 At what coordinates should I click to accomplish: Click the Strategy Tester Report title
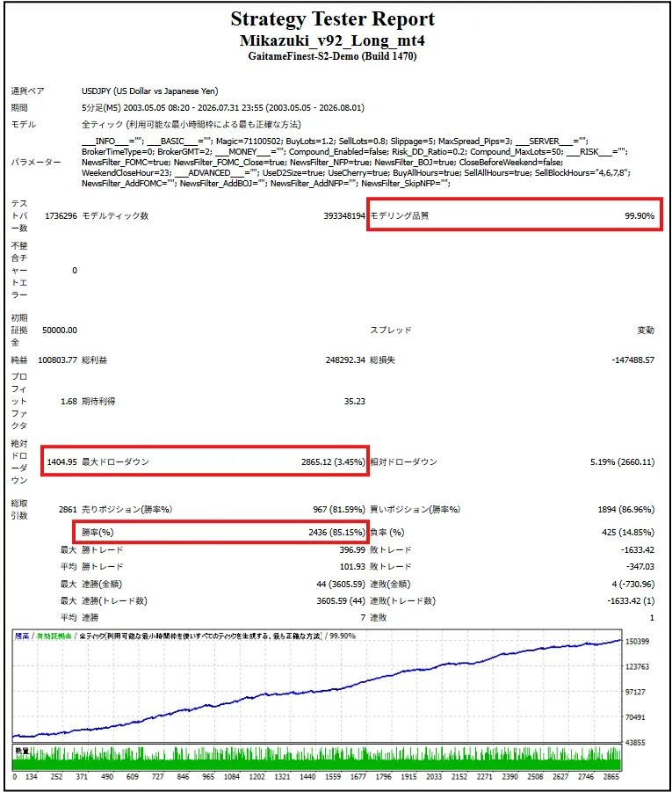tap(332, 19)
